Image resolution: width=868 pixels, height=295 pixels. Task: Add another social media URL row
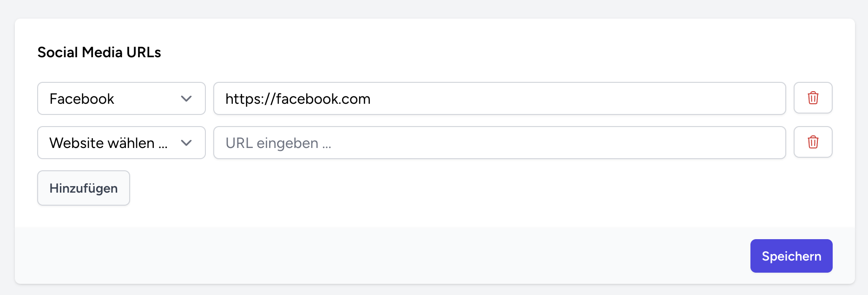(x=84, y=188)
